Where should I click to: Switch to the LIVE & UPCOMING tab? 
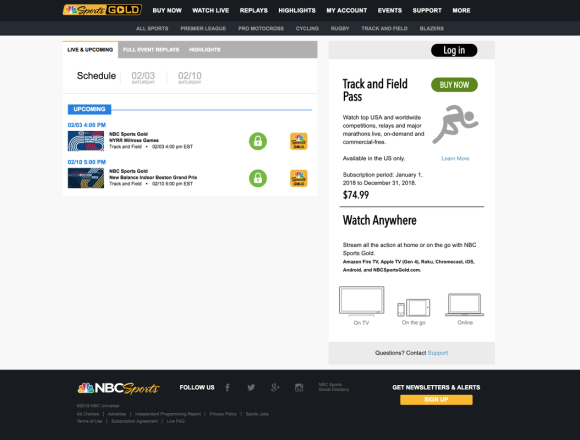tap(90, 50)
